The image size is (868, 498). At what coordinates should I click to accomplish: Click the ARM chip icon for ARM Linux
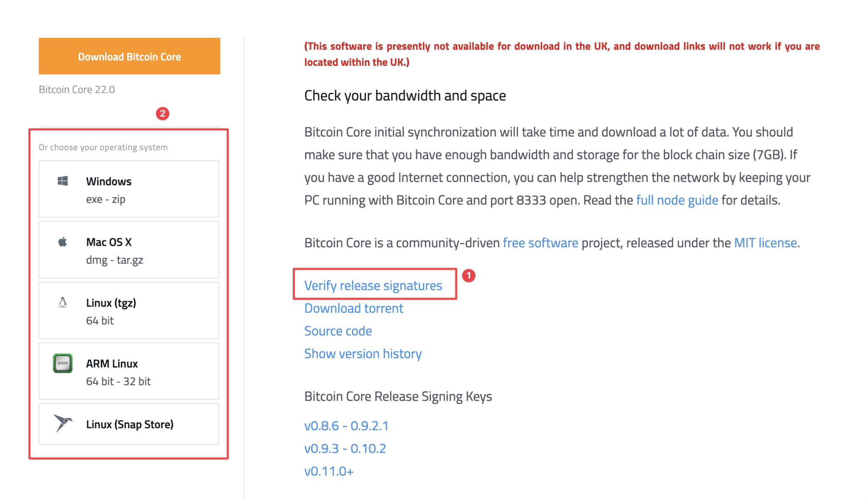(x=62, y=363)
